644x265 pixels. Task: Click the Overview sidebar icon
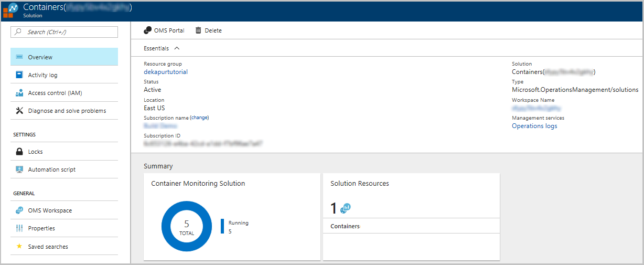click(19, 57)
